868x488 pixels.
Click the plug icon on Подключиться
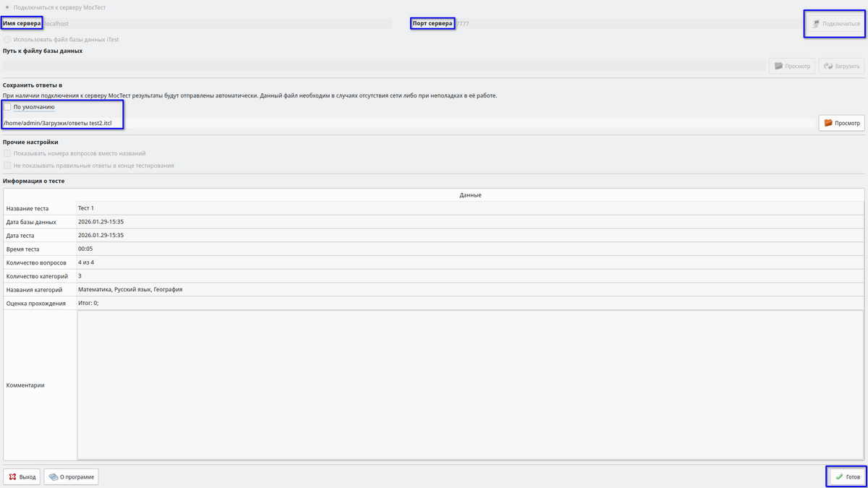click(816, 24)
